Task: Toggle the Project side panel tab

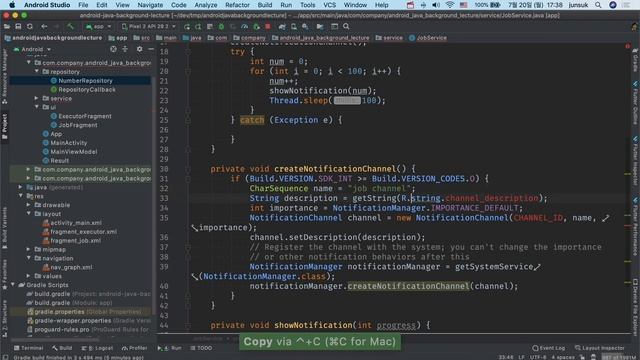Action: click(x=4, y=126)
